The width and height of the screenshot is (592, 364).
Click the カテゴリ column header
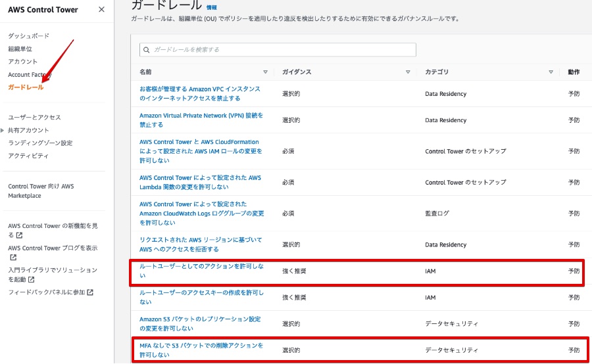(x=437, y=72)
